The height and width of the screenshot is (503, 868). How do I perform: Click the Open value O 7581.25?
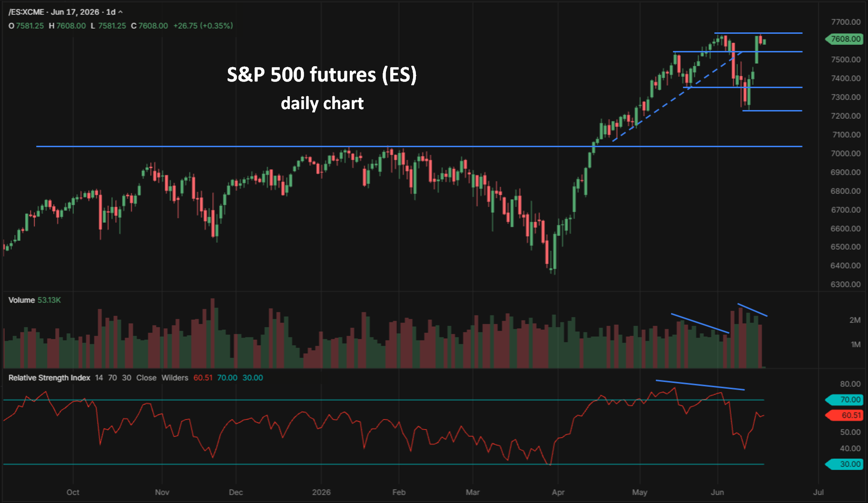(26, 26)
